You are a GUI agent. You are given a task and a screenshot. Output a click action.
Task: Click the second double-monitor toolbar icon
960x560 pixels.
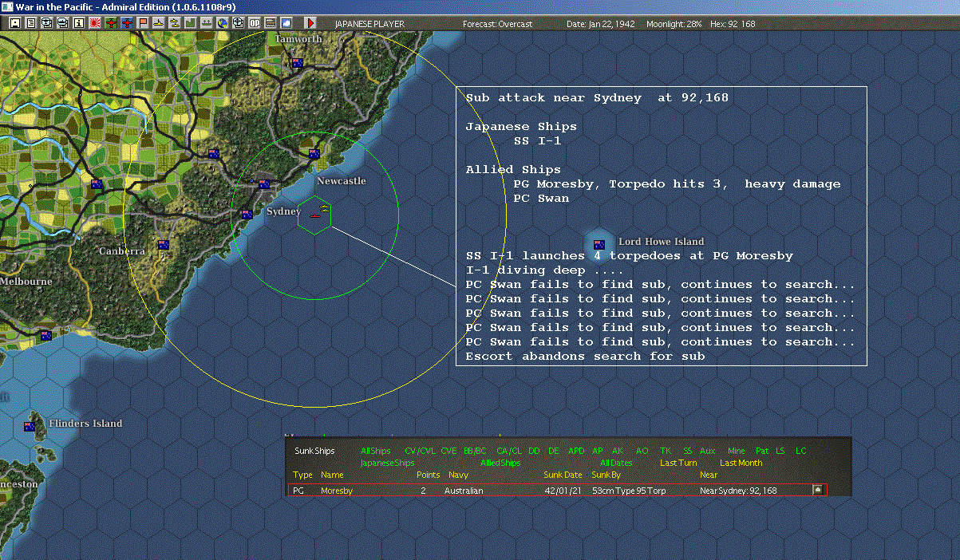(x=63, y=23)
